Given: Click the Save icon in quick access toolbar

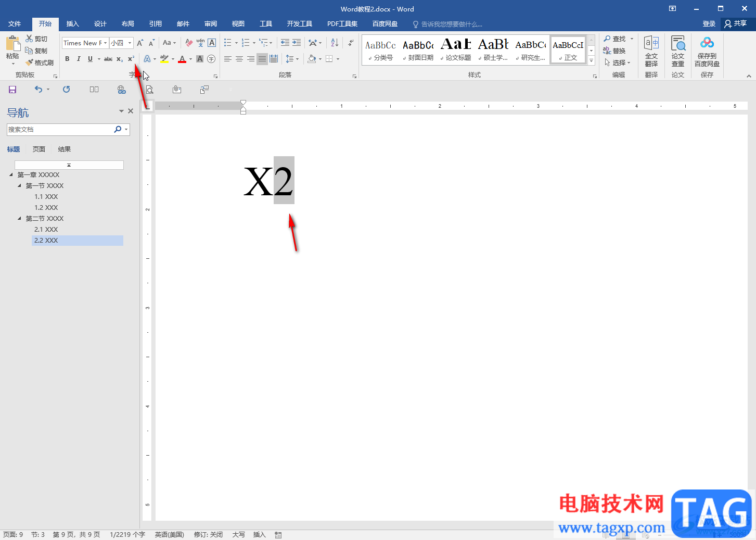Looking at the screenshot, I should point(12,90).
